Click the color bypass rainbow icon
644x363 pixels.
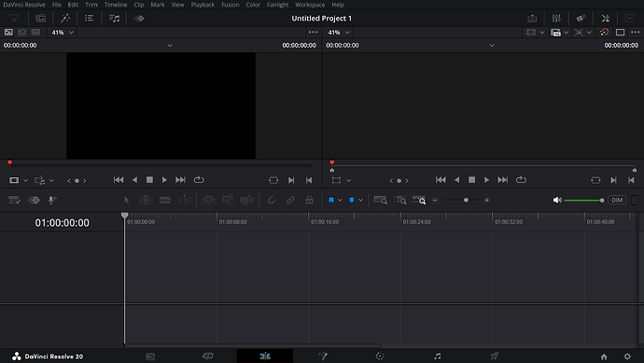(604, 32)
